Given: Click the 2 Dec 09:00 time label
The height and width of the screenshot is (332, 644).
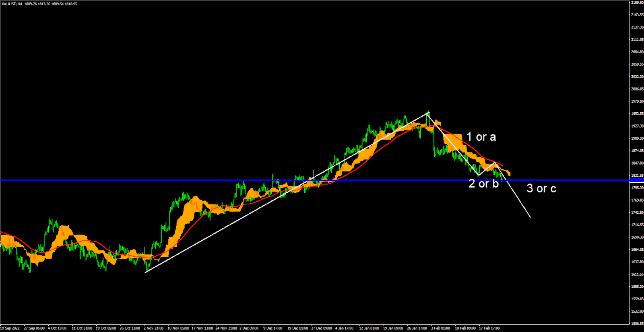Looking at the screenshot, I should click(x=249, y=328).
